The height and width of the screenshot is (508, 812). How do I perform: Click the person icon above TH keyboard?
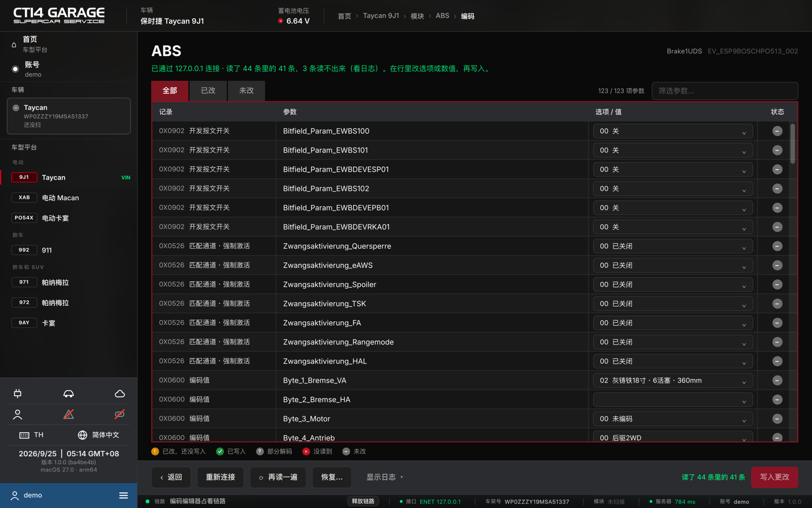(18, 415)
